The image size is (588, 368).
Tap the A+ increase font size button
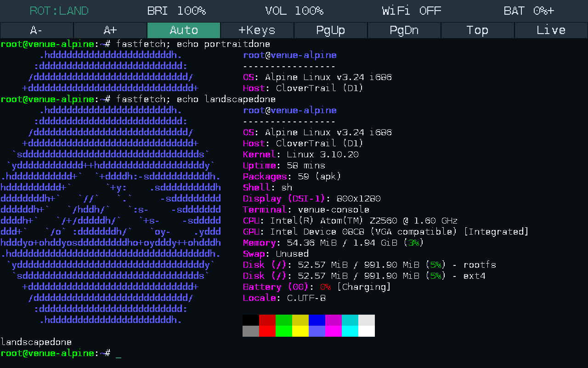pos(110,30)
